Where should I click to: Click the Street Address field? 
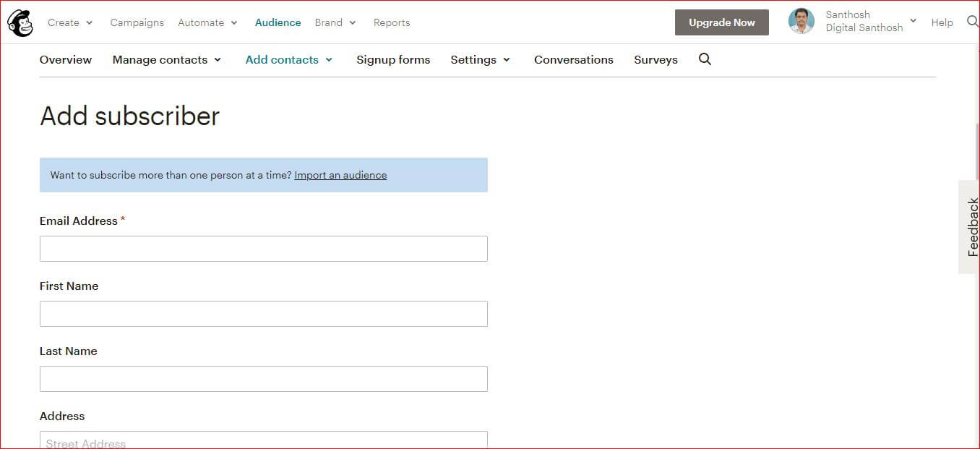[x=264, y=440]
